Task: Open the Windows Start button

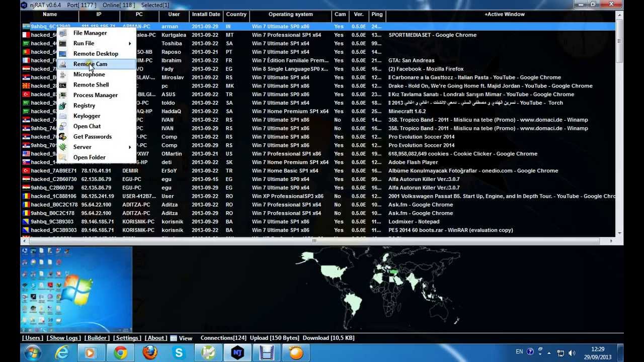Action: [33, 352]
